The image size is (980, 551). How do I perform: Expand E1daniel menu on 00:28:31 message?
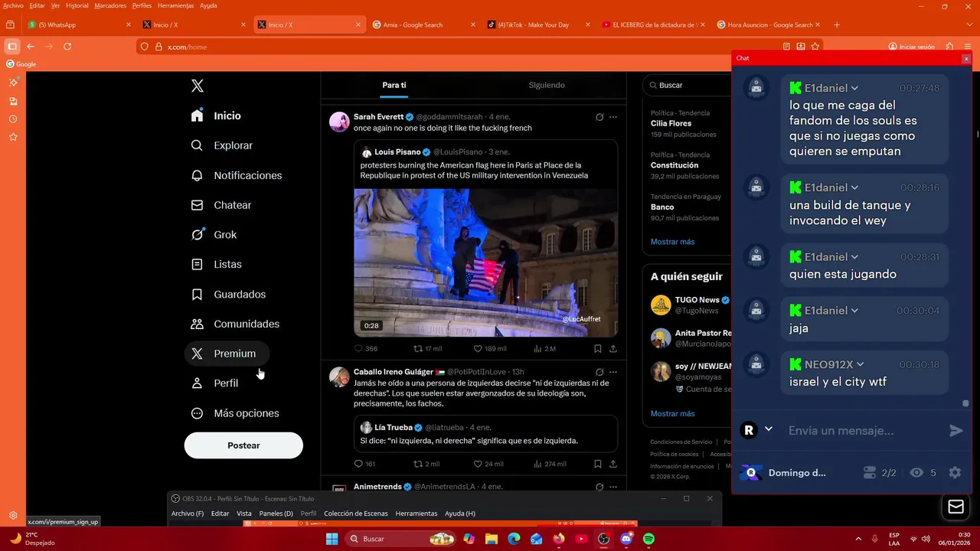click(x=854, y=257)
